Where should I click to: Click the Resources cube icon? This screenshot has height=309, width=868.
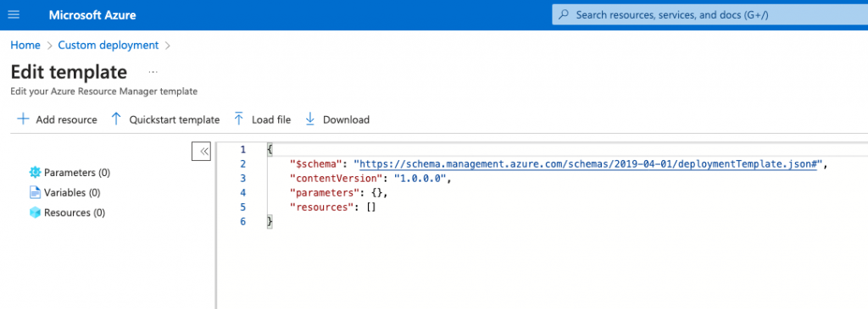coord(35,212)
